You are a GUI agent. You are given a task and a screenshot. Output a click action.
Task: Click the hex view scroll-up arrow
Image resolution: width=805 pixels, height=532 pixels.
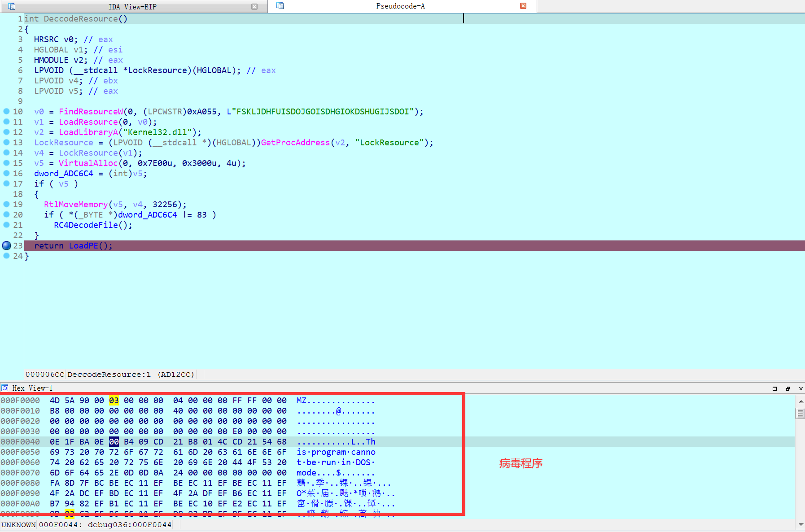click(x=801, y=401)
